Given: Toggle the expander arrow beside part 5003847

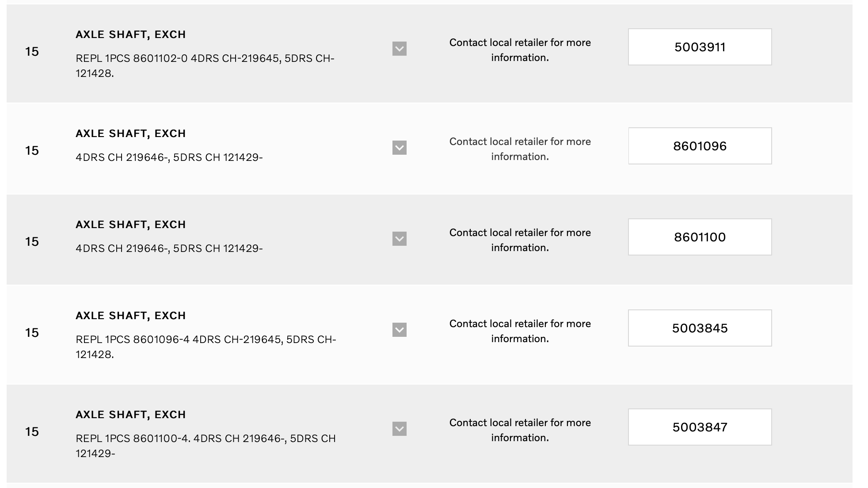Looking at the screenshot, I should [x=399, y=429].
